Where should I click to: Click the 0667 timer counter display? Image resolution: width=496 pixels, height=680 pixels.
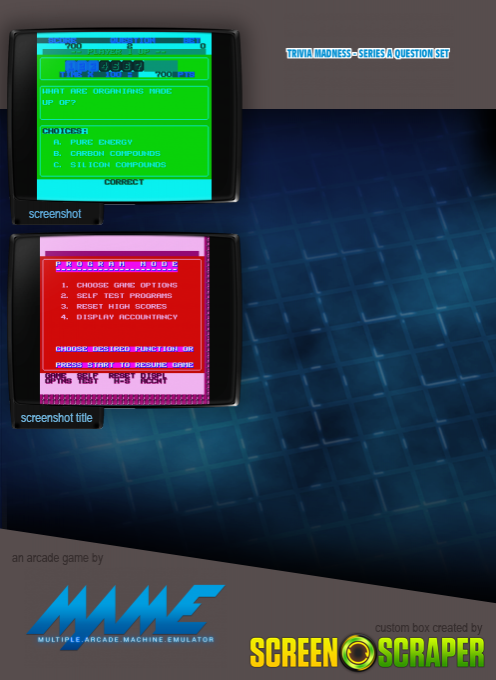(x=121, y=66)
